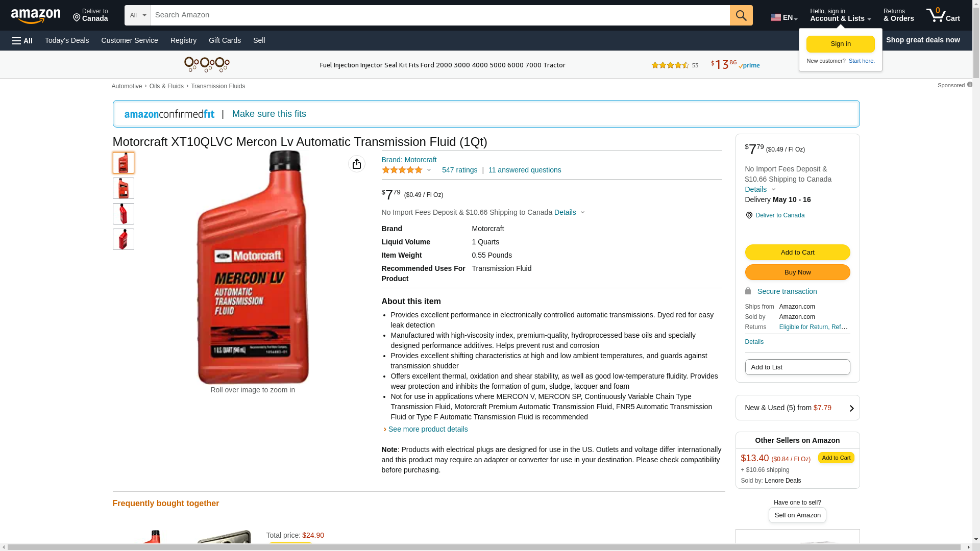Viewport: 980px width, 551px height.
Task: Click the share icon beside product image
Action: (x=357, y=164)
